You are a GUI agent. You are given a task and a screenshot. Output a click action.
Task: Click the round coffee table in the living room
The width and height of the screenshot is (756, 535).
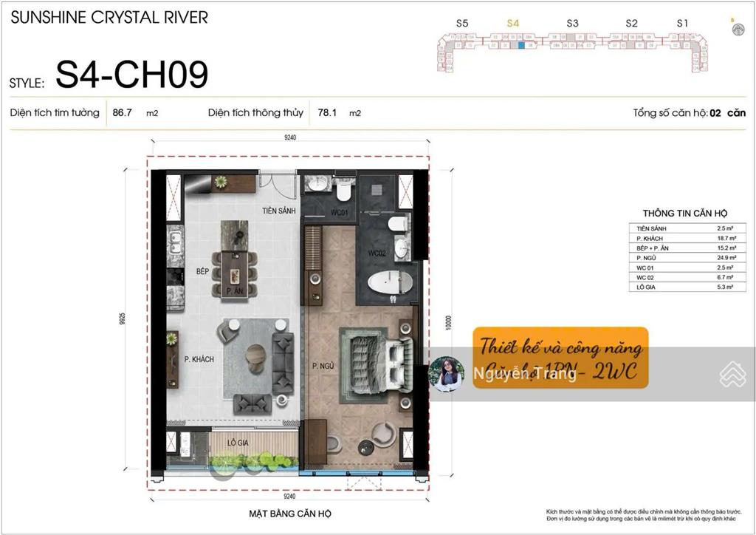[255, 359]
